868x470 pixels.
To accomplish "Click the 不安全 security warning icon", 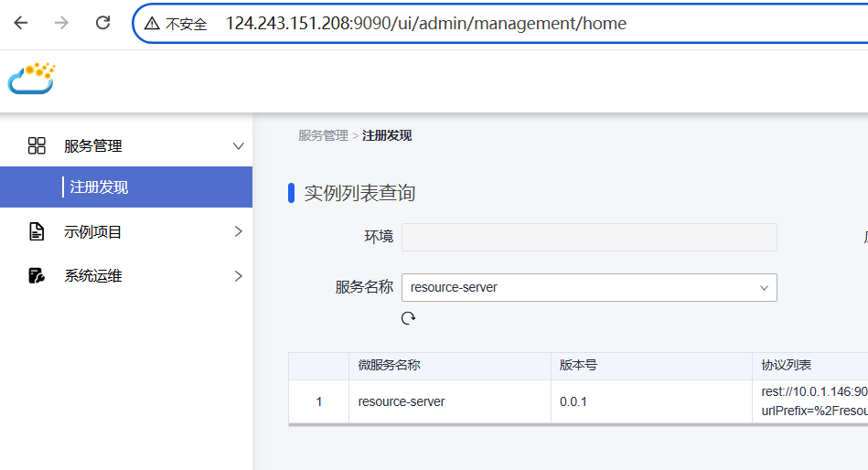I will [x=152, y=24].
